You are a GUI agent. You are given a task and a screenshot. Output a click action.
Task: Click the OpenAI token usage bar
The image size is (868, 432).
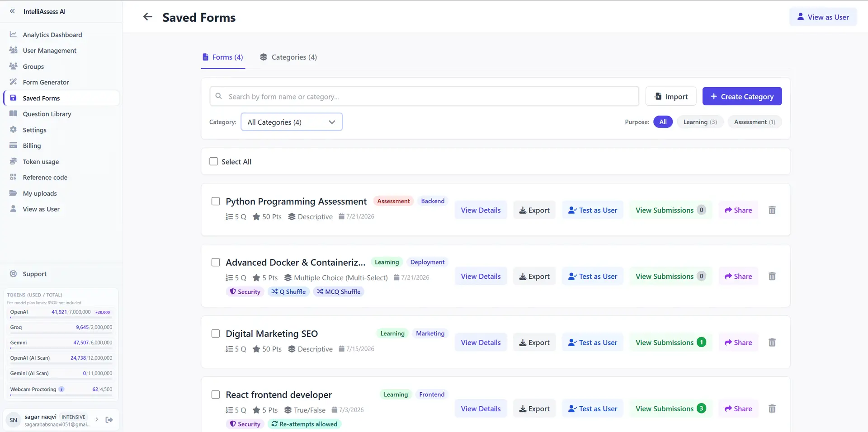pyautogui.click(x=61, y=318)
